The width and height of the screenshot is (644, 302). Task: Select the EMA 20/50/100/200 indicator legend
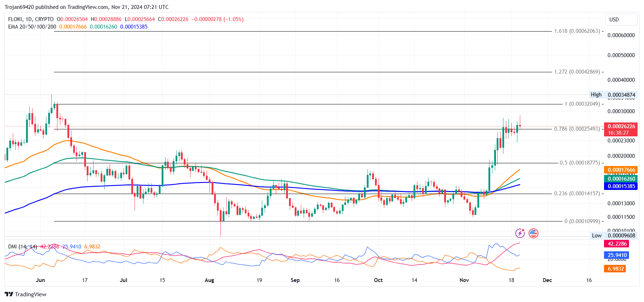coord(32,27)
